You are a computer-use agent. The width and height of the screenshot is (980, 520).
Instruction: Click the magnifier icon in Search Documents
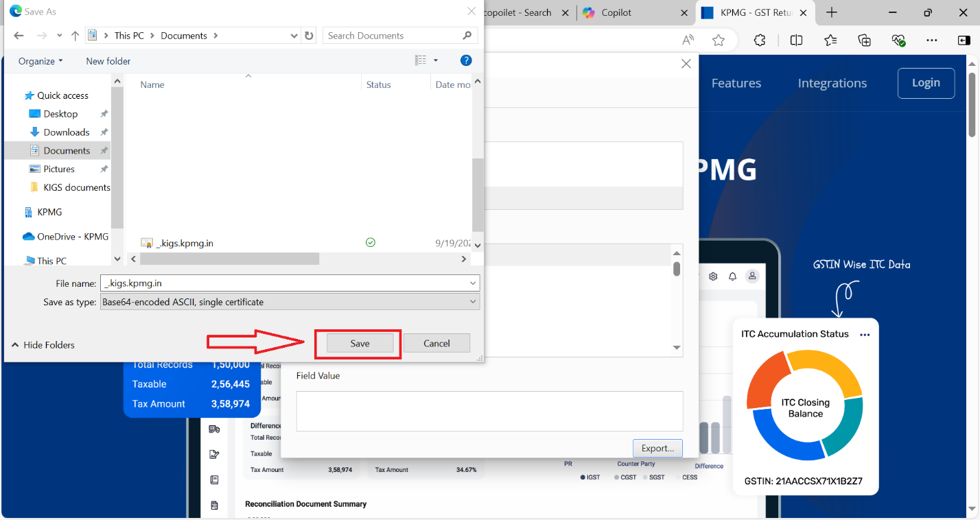[467, 36]
